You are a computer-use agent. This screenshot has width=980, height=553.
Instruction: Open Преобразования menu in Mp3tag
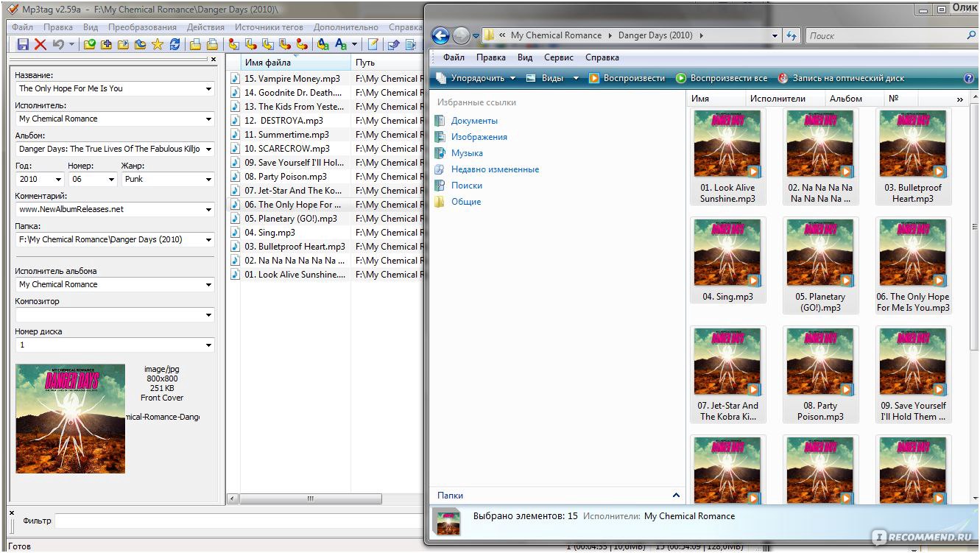click(x=142, y=27)
